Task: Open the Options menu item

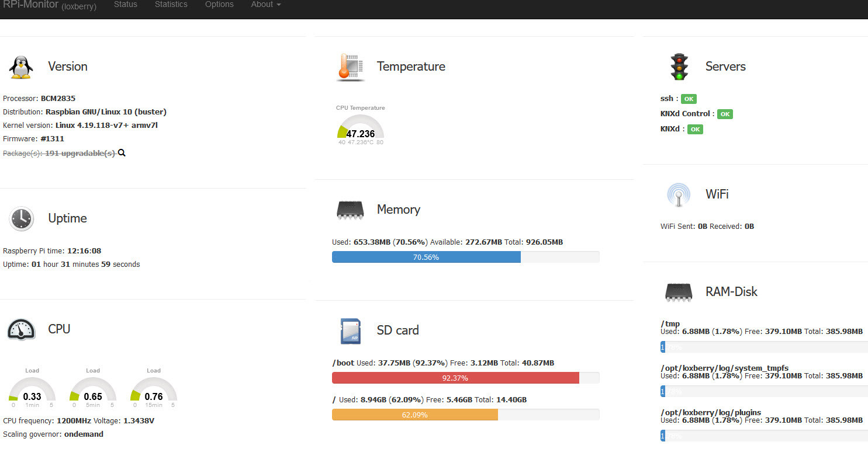Action: coord(219,5)
